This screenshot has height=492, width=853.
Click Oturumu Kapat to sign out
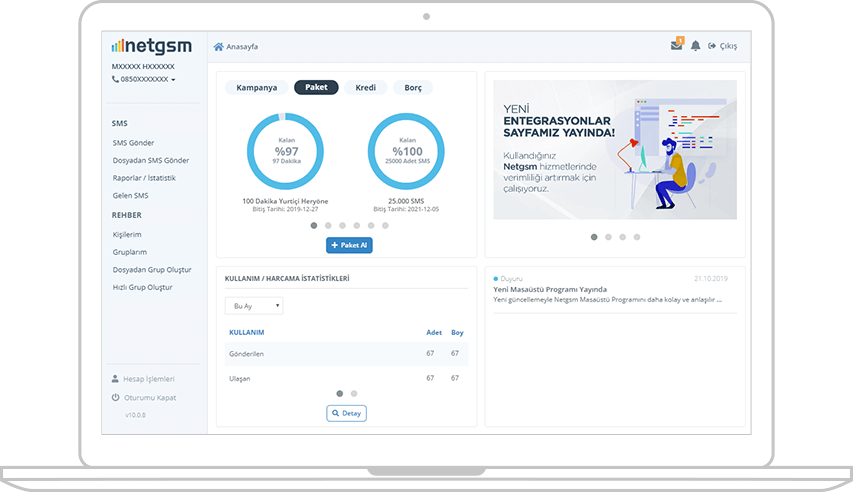(144, 398)
